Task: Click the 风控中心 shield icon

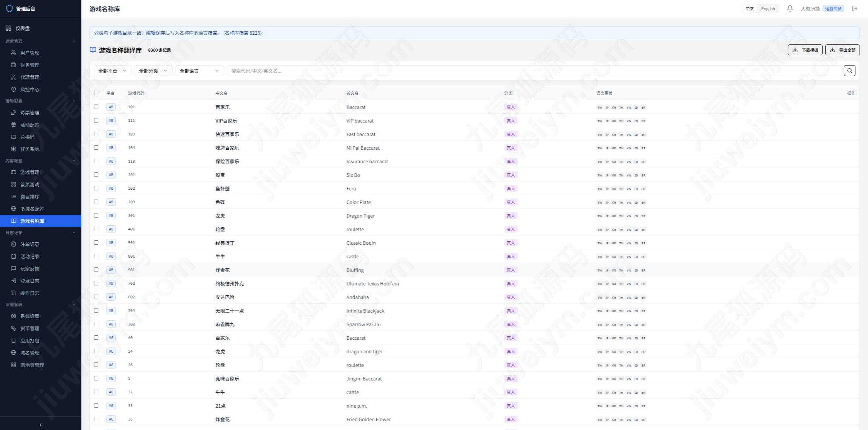Action: pyautogui.click(x=14, y=89)
